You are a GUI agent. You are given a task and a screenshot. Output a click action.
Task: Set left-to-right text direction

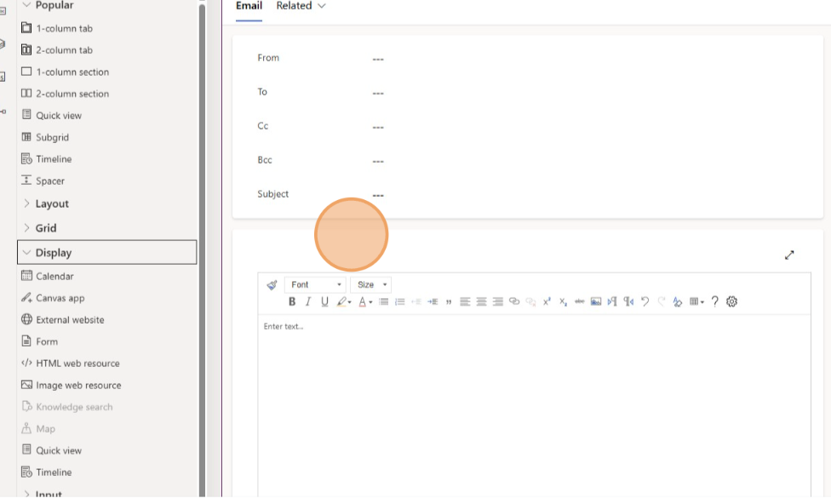click(612, 301)
